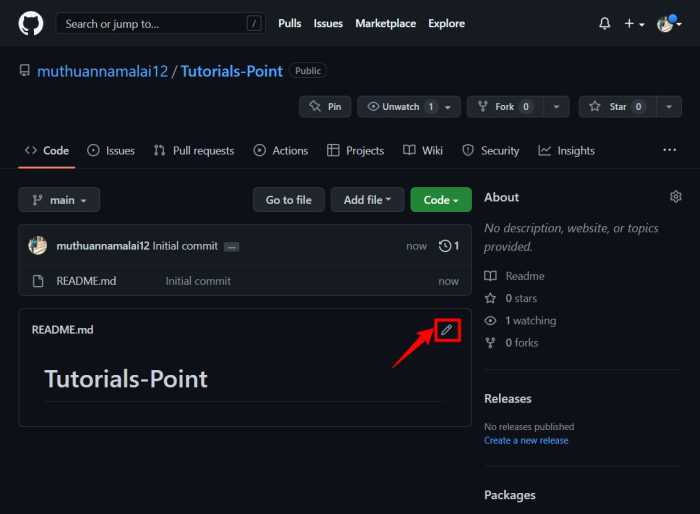700x514 pixels.
Task: Open the latest Initial commit message link
Action: pyautogui.click(x=185, y=246)
